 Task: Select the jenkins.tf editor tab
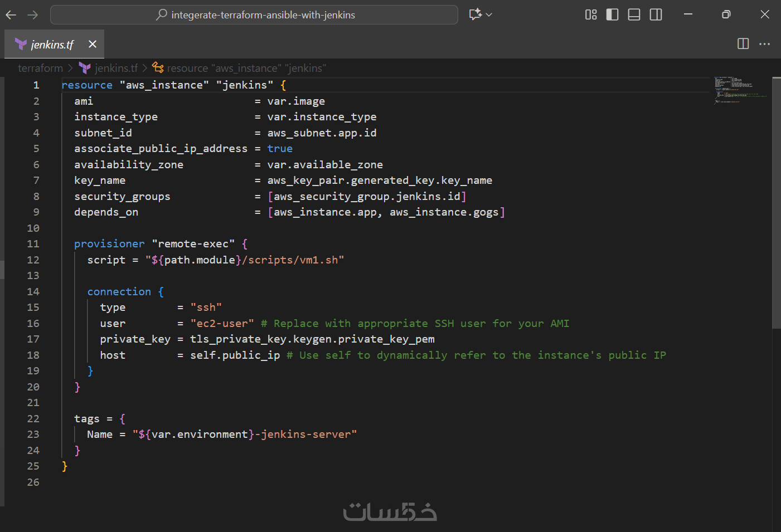click(x=54, y=44)
